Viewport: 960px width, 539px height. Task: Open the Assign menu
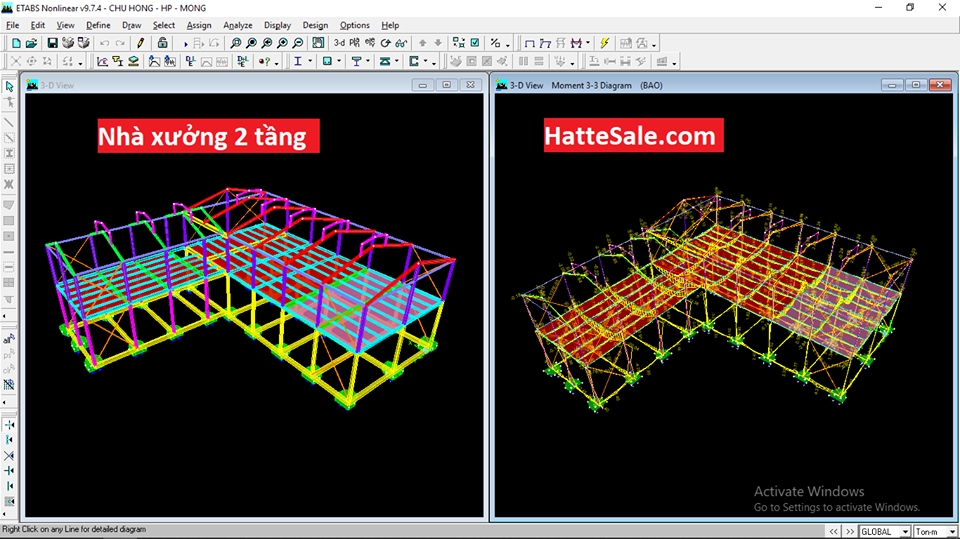[199, 25]
